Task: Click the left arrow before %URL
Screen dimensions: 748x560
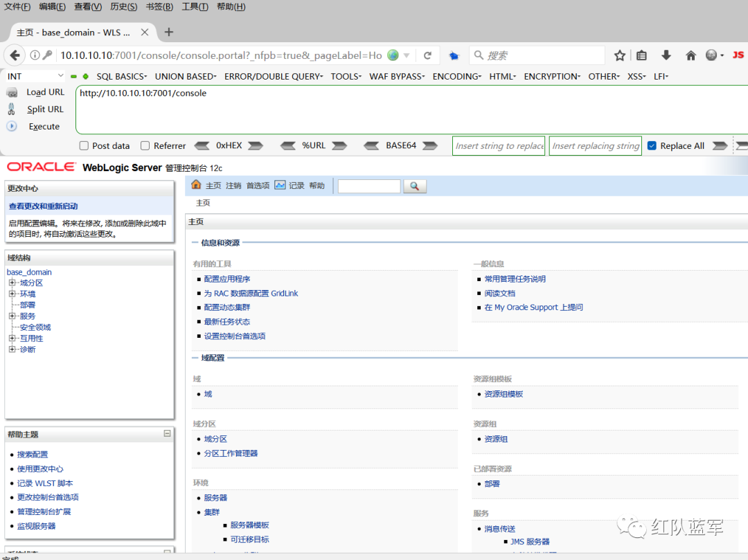Action: [287, 145]
